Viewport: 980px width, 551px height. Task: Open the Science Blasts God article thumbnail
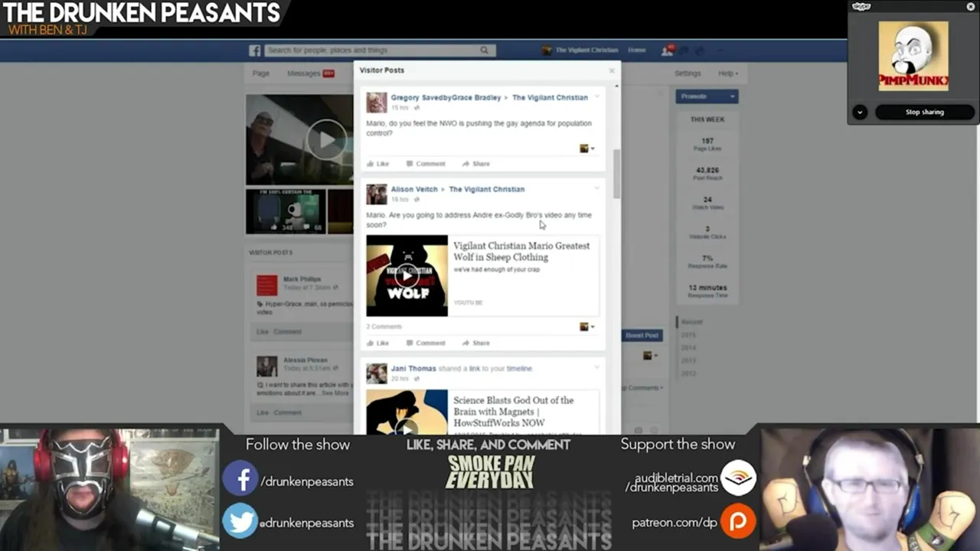pos(407,412)
